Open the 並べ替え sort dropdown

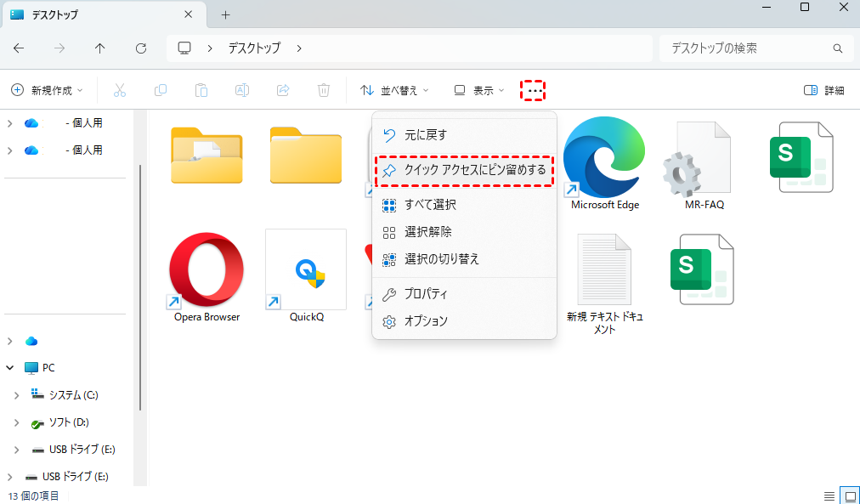tap(394, 90)
